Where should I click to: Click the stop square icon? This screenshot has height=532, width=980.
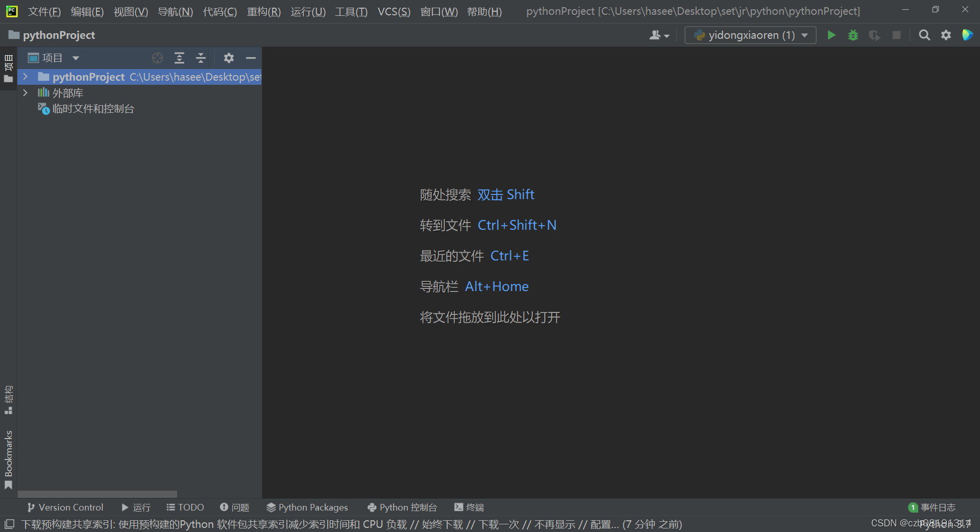(x=896, y=35)
